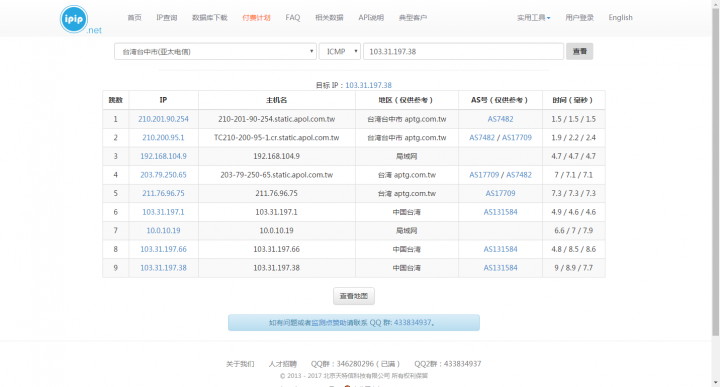Click the 跳数 column header

click(115, 100)
